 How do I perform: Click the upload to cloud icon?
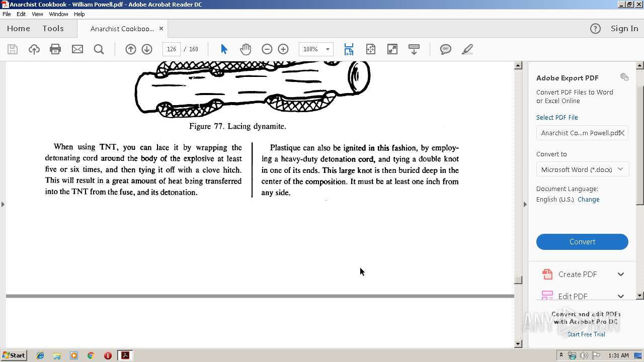34,49
